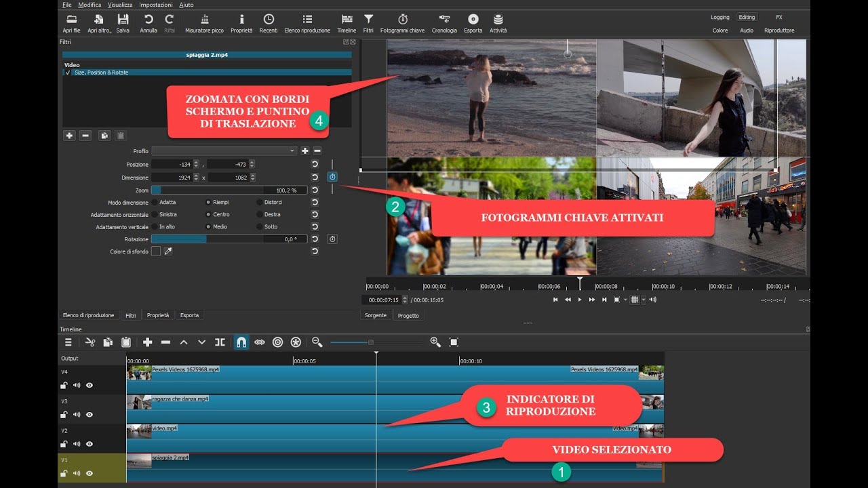Ripple delete with the timeline minus icon

pos(165,342)
